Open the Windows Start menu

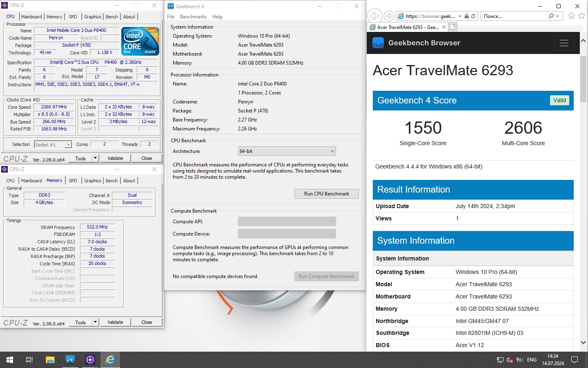pyautogui.click(x=10, y=360)
